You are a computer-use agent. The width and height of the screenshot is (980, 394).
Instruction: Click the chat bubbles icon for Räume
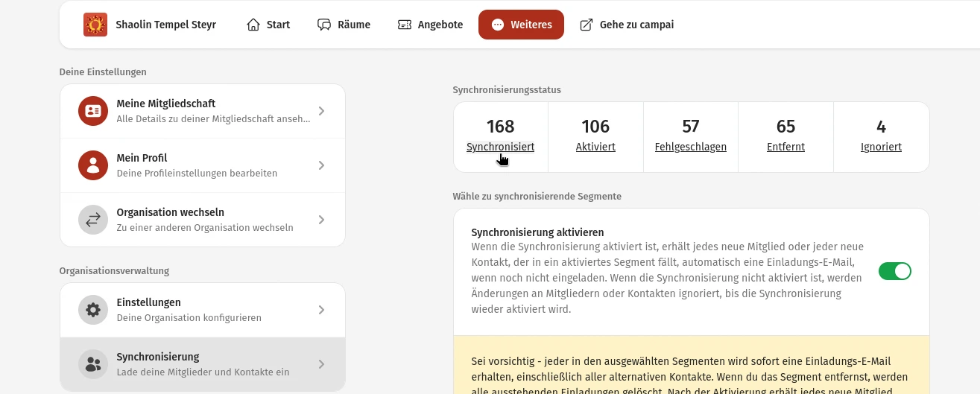[x=324, y=25]
